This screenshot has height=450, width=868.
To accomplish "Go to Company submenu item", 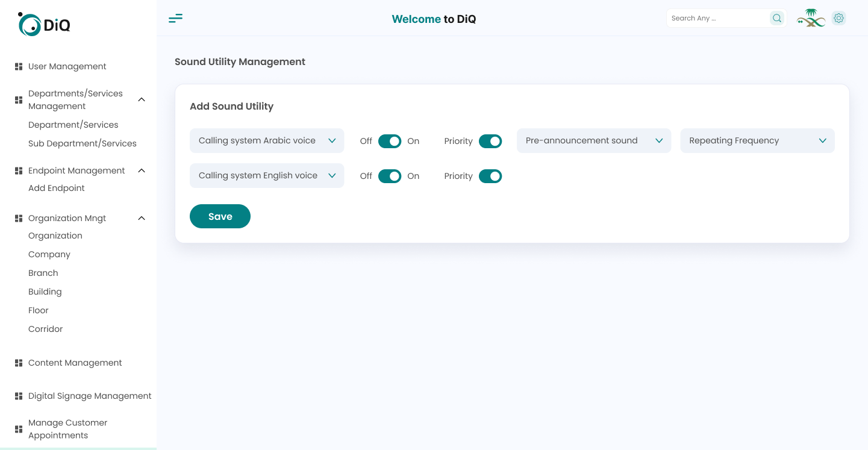I will point(49,255).
